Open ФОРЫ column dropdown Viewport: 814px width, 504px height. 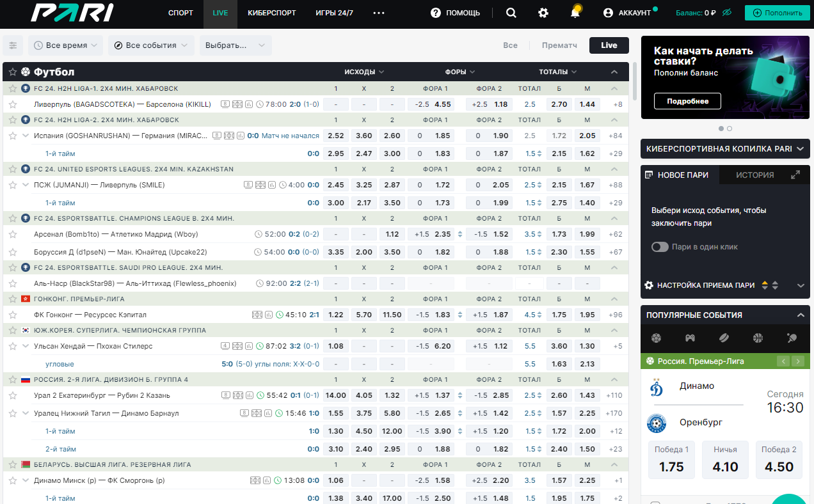[460, 72]
